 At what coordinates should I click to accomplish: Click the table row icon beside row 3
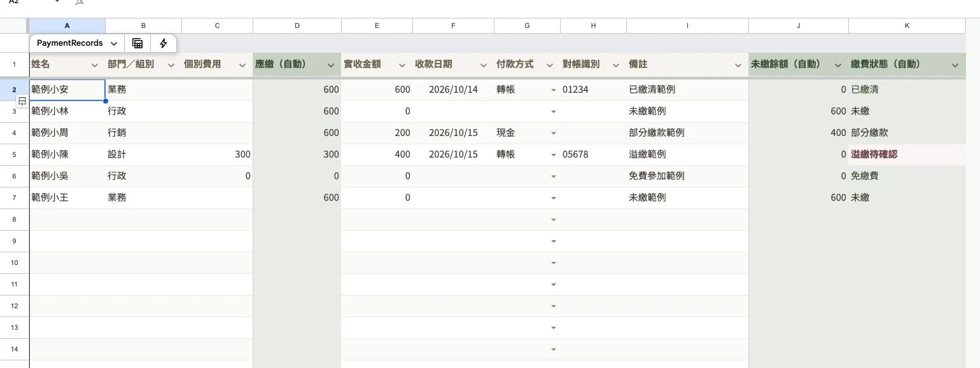22,101
